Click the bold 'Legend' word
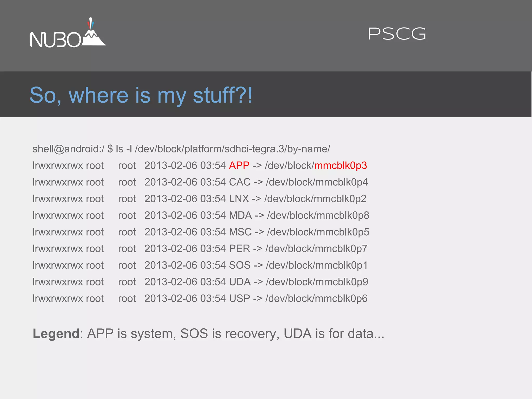This screenshot has width=532, height=399. 56,334
